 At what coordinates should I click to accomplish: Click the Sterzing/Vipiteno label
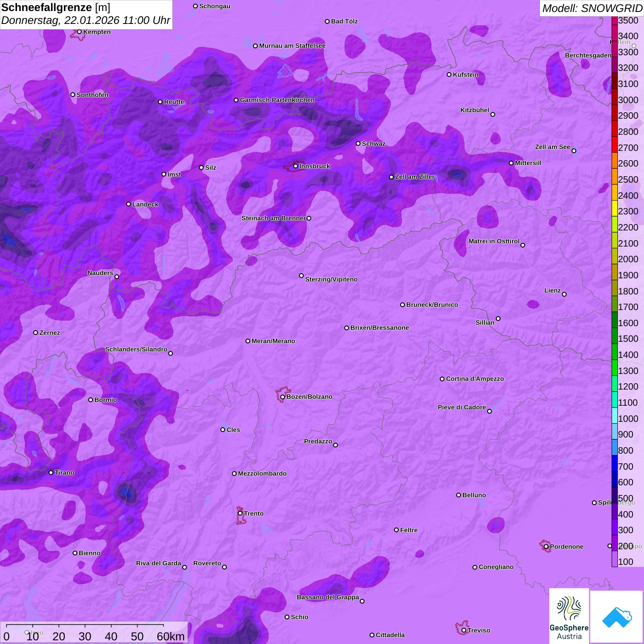click(x=331, y=279)
